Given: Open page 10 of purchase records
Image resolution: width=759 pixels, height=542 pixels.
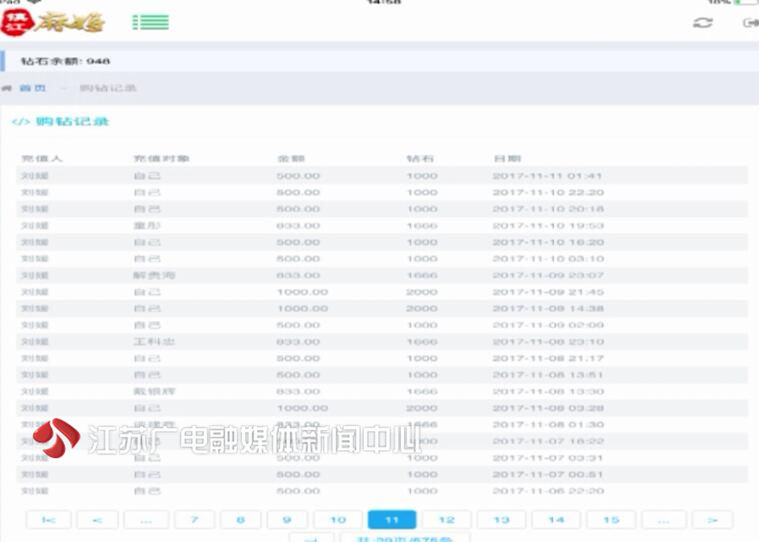Looking at the screenshot, I should 338,520.
